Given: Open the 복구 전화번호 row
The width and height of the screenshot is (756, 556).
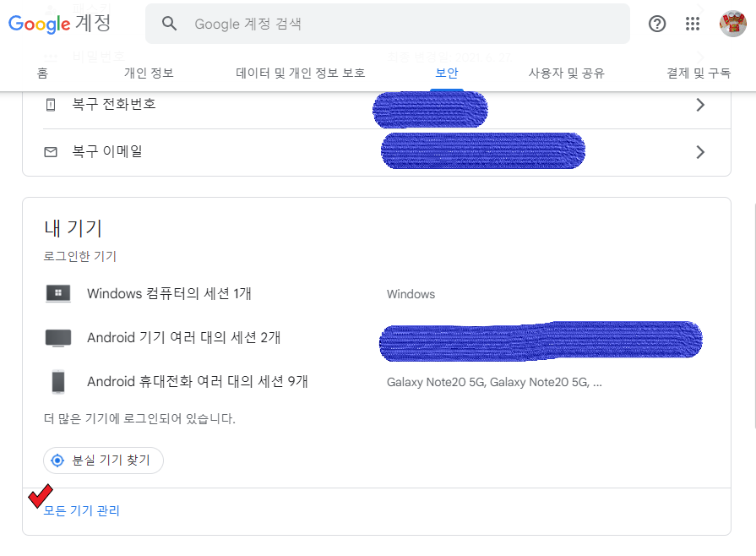Looking at the screenshot, I should click(x=377, y=105).
